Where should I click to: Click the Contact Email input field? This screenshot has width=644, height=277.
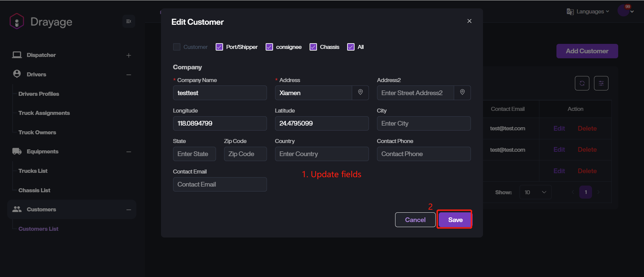[x=220, y=184]
